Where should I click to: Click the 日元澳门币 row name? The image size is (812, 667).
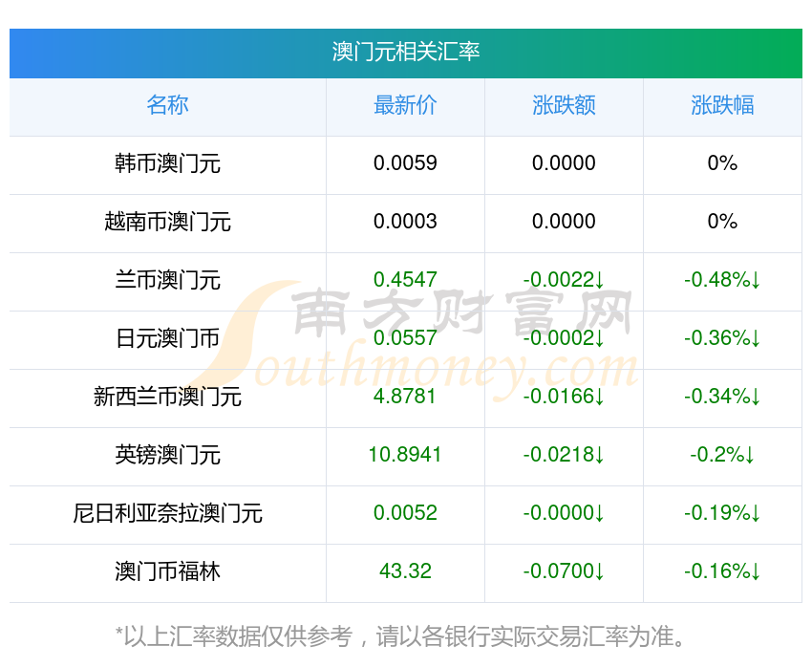pyautogui.click(x=167, y=338)
